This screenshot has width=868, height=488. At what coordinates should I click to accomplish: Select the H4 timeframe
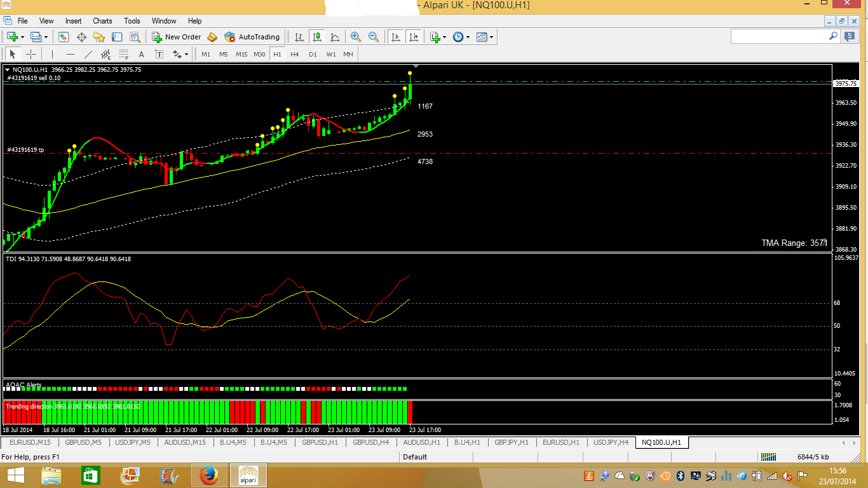point(295,54)
